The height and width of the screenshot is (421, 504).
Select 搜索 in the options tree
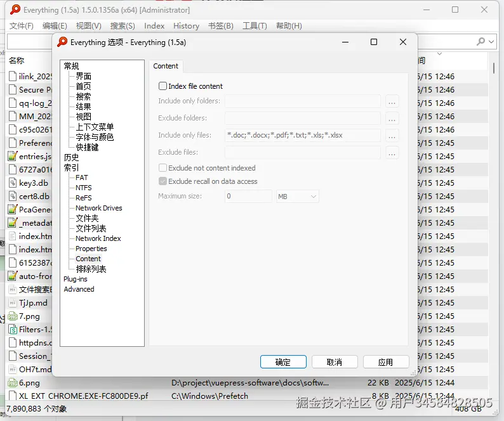click(x=84, y=96)
